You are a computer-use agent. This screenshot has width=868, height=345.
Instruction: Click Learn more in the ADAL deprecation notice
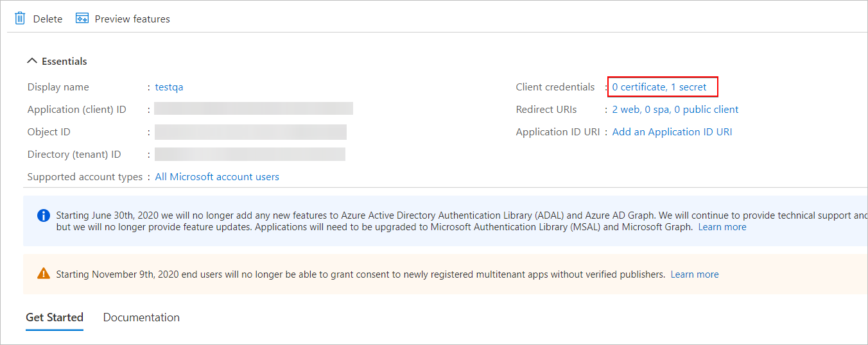[722, 227]
